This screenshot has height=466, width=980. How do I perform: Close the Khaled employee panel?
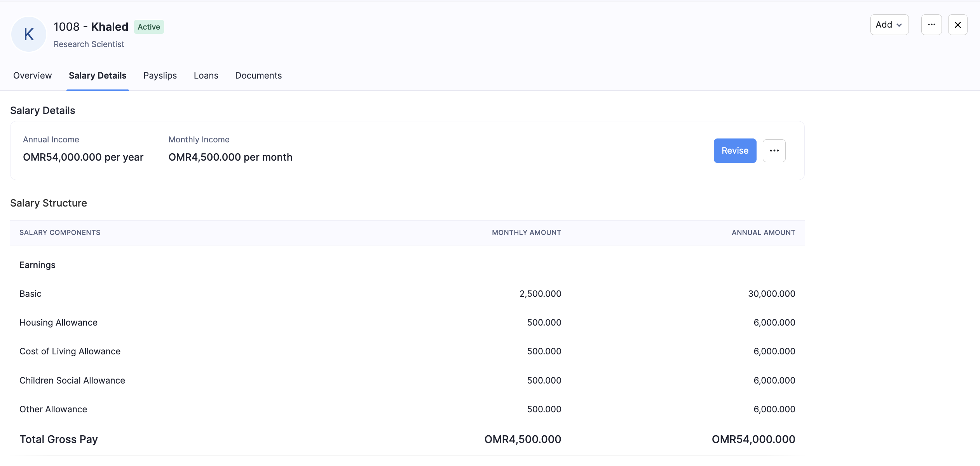[x=957, y=25]
